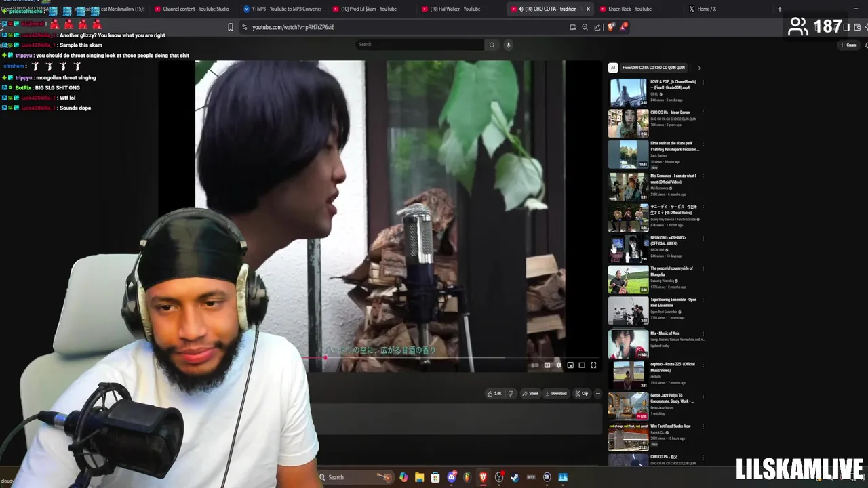Viewport: 868px width, 488px height.
Task: Click the YouTube search box
Action: coord(420,45)
